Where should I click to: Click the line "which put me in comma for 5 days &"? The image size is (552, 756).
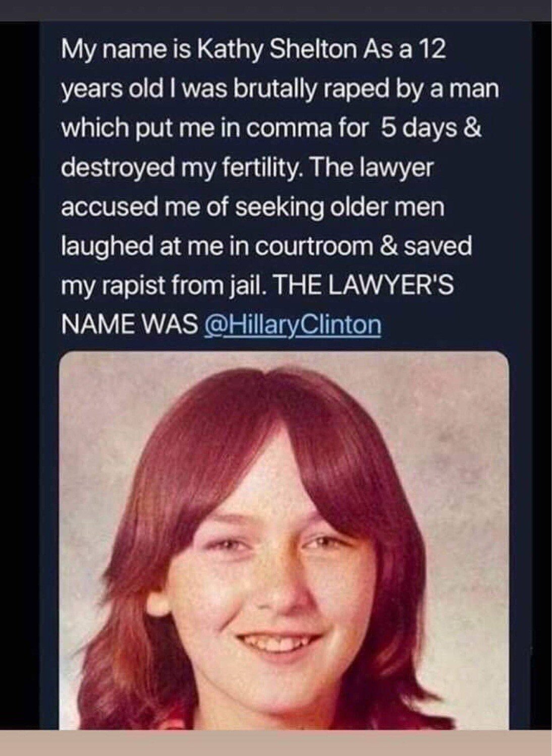pyautogui.click(x=271, y=129)
